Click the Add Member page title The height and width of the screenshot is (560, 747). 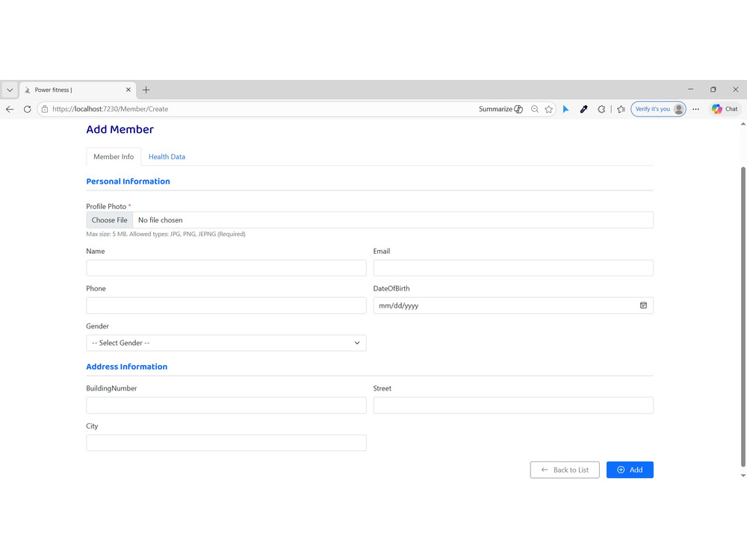point(120,129)
